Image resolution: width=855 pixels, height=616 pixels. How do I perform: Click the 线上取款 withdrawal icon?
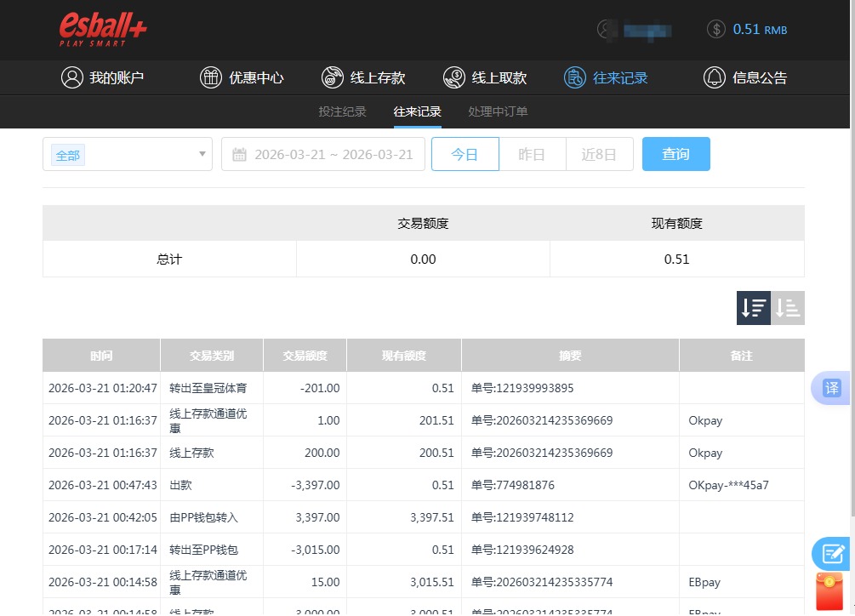(453, 77)
